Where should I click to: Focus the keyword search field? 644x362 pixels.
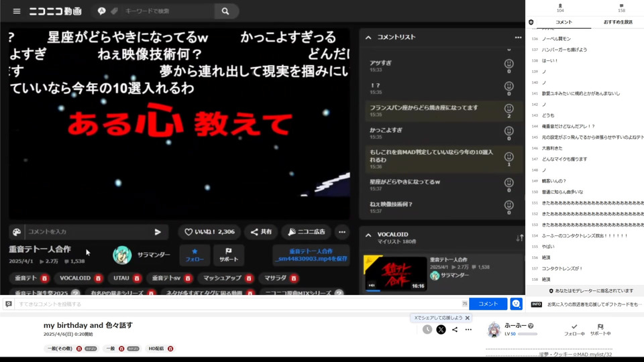168,11
